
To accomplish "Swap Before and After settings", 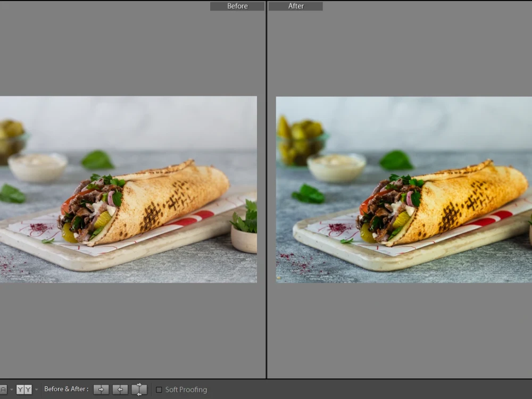I will 139,389.
